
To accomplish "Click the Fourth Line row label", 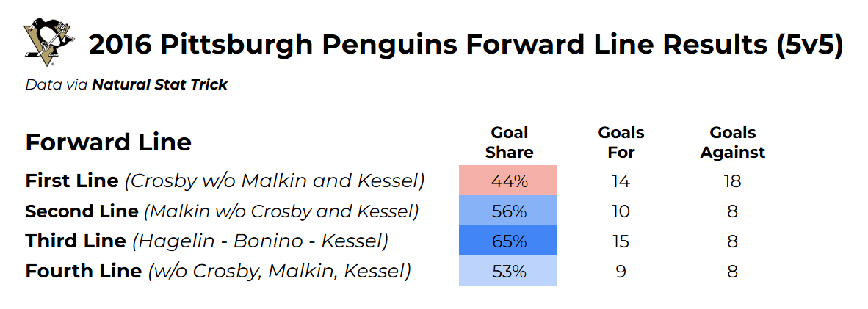I will pos(217,271).
